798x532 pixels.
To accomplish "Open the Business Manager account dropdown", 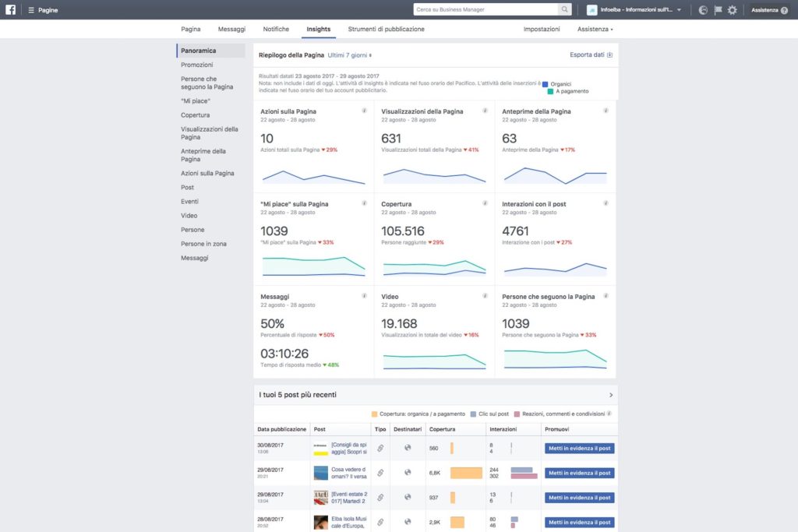I will (x=634, y=9).
